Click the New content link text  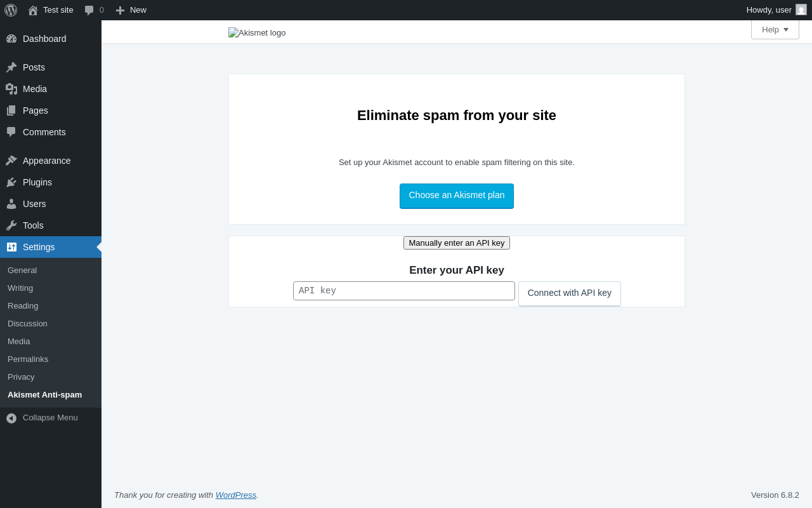tap(138, 10)
